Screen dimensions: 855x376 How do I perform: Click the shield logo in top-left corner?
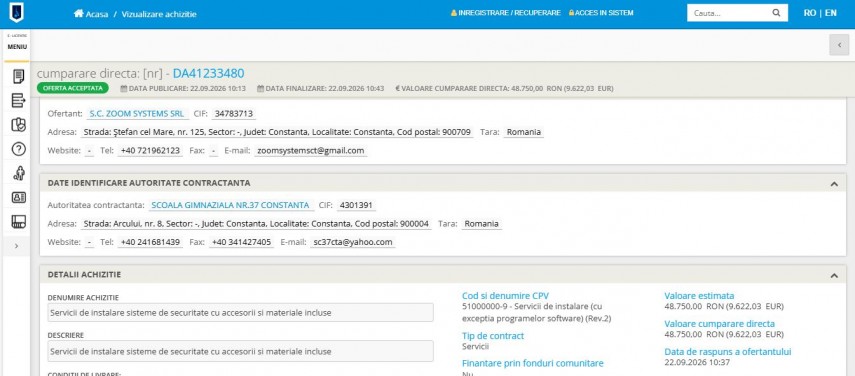tap(16, 13)
